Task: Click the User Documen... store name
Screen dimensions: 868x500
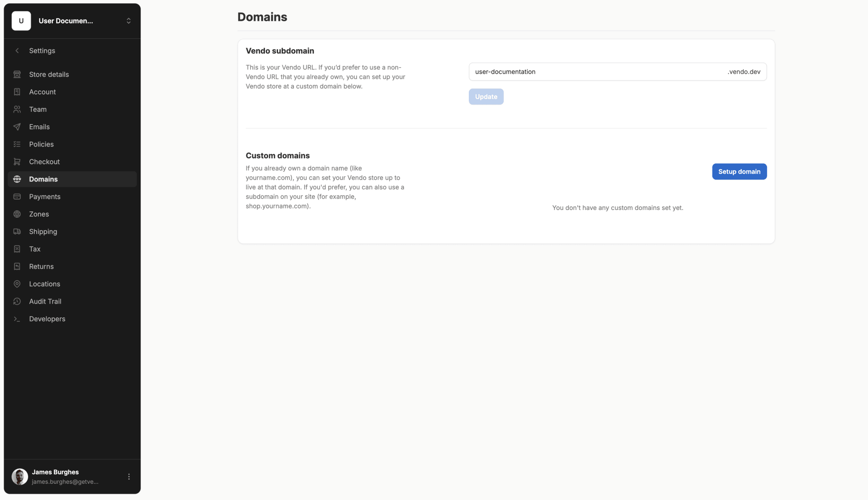Action: (x=66, y=21)
